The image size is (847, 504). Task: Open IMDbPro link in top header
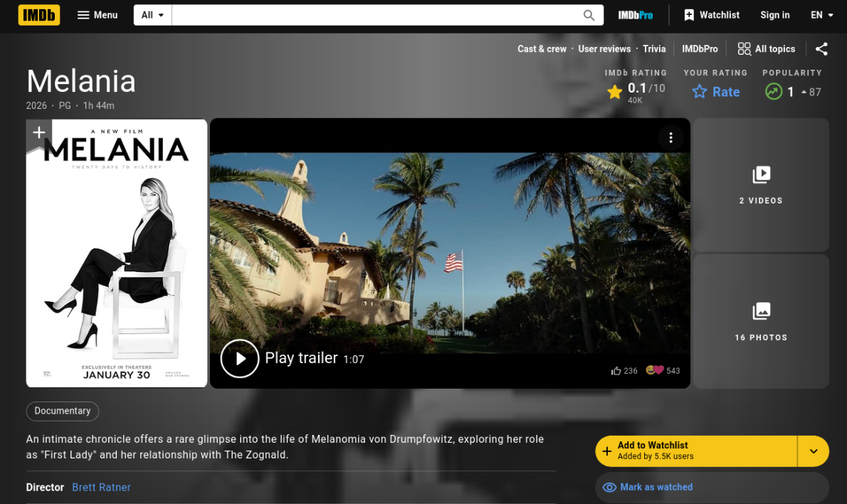pos(635,15)
